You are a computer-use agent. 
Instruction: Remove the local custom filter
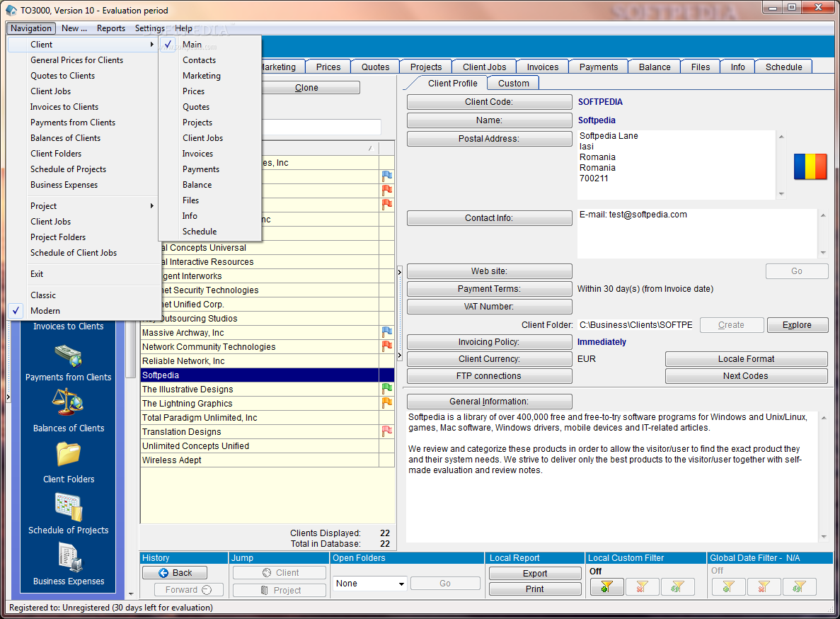642,587
